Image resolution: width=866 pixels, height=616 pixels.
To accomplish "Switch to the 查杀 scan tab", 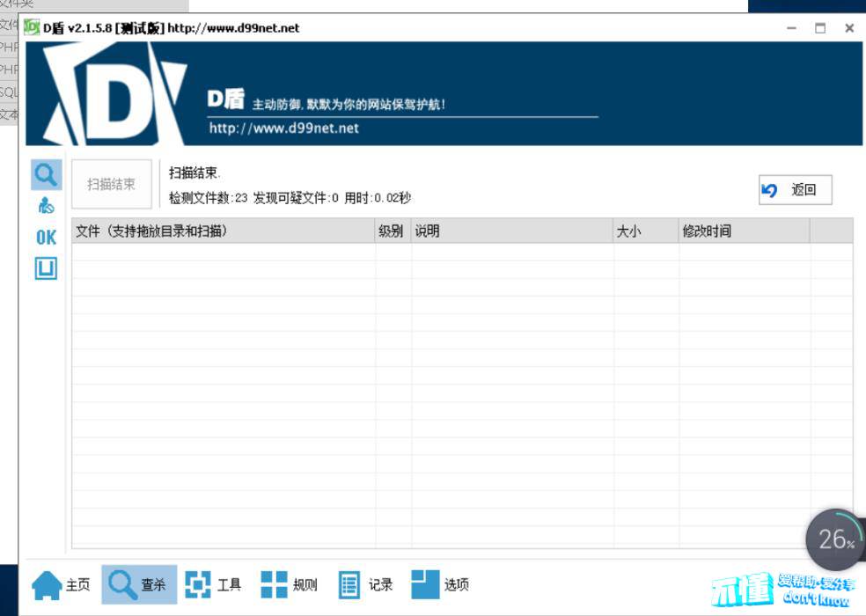I will coord(139,584).
